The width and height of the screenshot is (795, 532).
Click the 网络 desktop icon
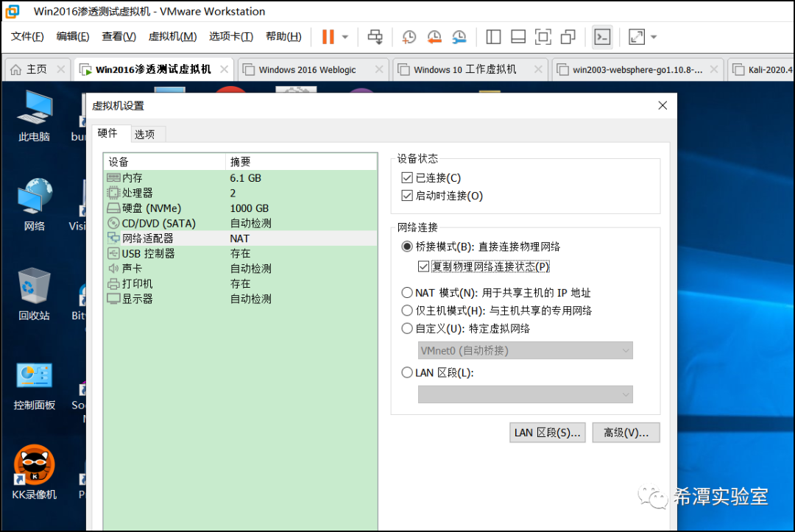pyautogui.click(x=34, y=205)
